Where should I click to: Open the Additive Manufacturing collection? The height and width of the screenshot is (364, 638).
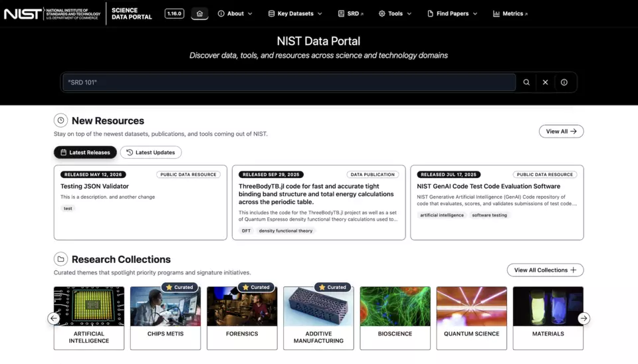(318, 318)
